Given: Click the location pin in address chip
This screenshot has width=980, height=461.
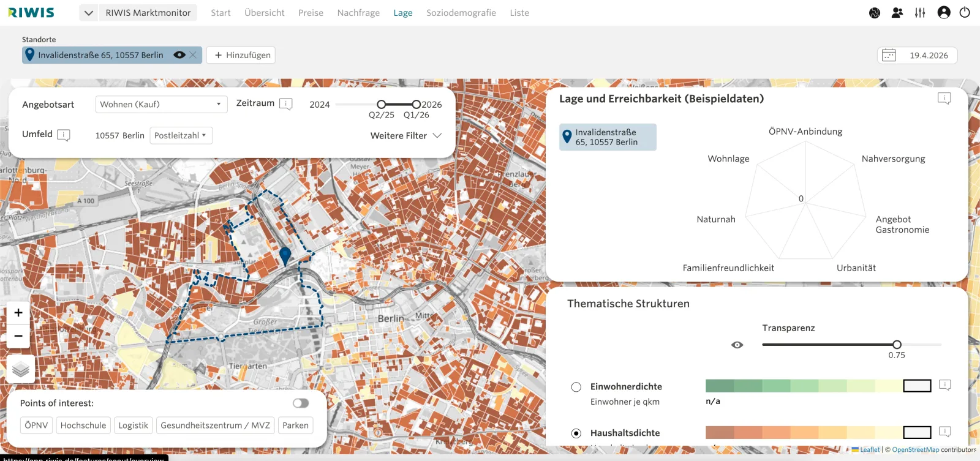Looking at the screenshot, I should pos(29,54).
